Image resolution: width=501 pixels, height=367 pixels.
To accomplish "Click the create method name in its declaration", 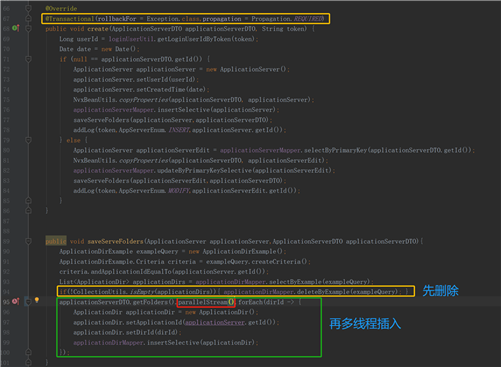I will tap(98, 29).
